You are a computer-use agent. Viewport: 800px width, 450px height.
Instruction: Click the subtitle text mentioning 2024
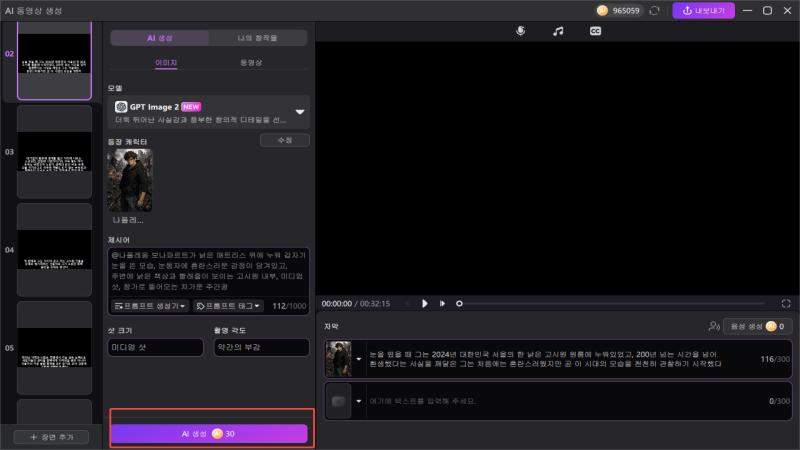[545, 359]
